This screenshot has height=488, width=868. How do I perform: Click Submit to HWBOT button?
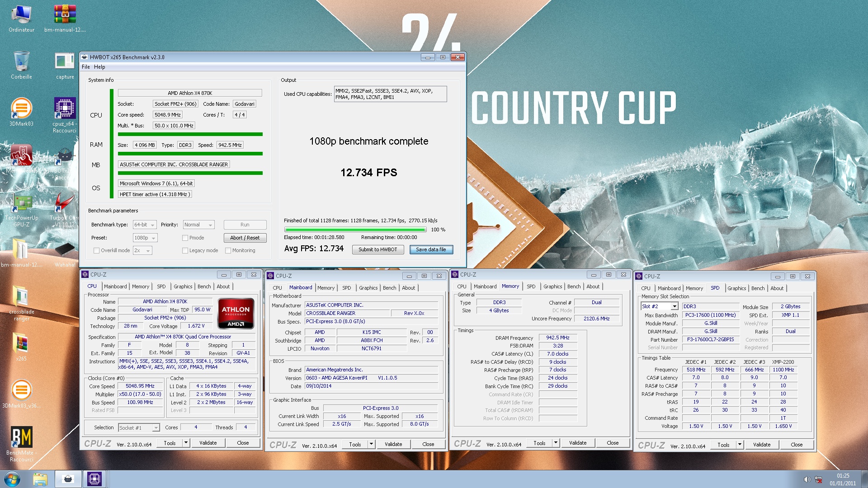[x=377, y=249]
